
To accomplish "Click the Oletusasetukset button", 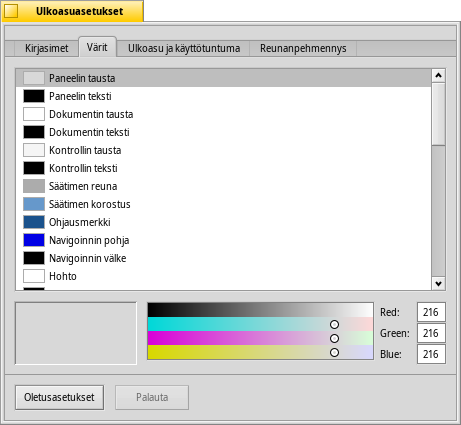I will [x=59, y=397].
